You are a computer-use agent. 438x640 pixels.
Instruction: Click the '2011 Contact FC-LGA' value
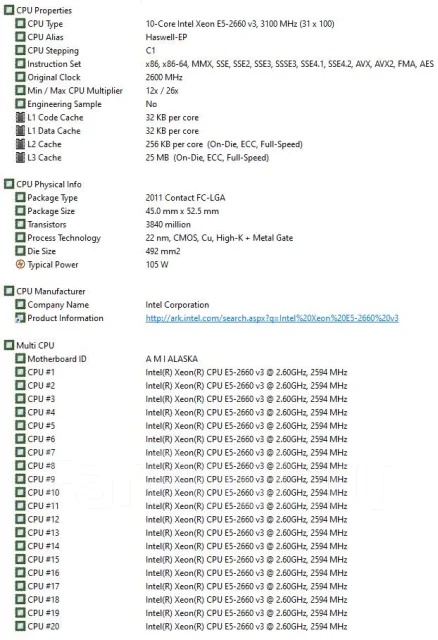pos(185,198)
